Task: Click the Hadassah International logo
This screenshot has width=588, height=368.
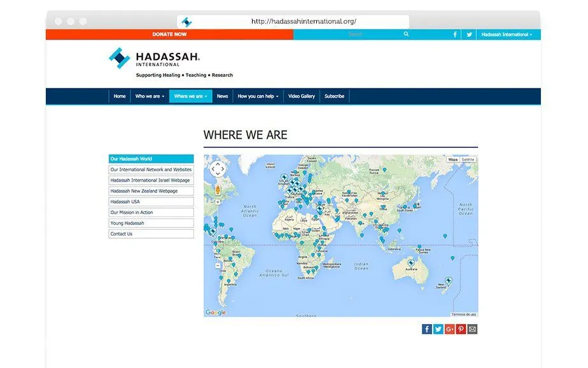Action: tap(155, 58)
